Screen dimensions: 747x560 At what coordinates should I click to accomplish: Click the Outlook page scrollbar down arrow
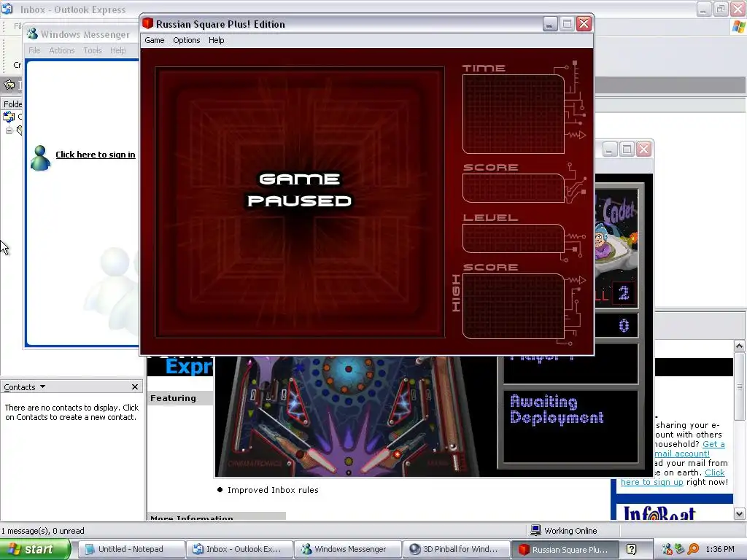[740, 514]
